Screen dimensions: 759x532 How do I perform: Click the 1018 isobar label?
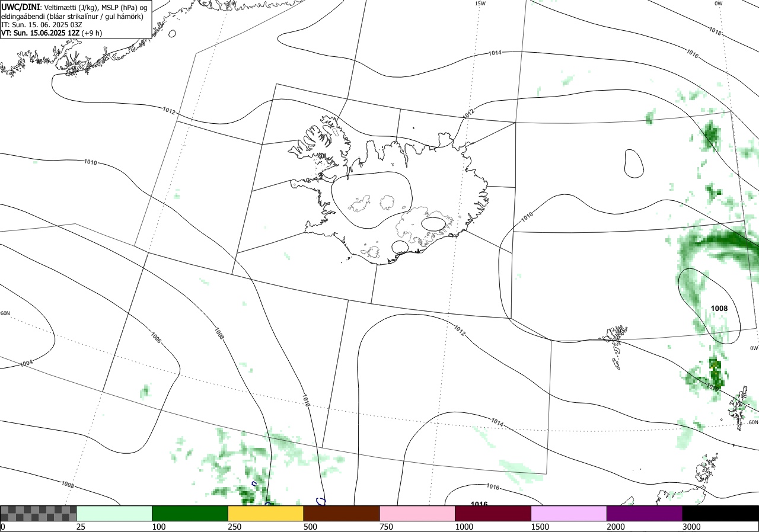pos(716,31)
